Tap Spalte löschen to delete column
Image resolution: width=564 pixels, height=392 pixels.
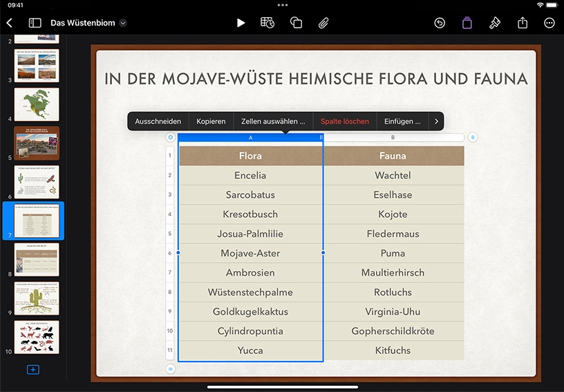coord(345,122)
